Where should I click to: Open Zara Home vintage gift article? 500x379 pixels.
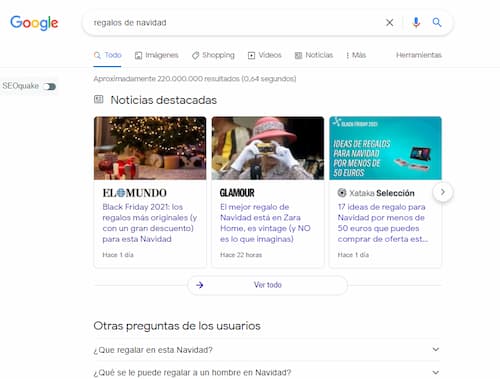(265, 223)
